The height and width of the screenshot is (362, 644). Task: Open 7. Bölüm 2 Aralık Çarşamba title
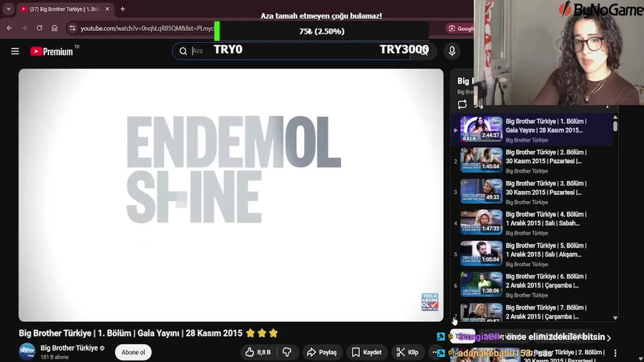pyautogui.click(x=546, y=312)
